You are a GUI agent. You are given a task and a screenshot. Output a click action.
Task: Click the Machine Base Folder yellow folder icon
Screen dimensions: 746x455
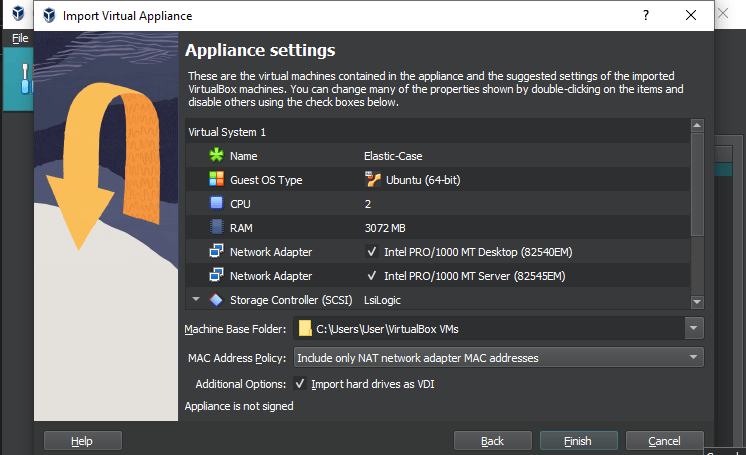tap(305, 328)
